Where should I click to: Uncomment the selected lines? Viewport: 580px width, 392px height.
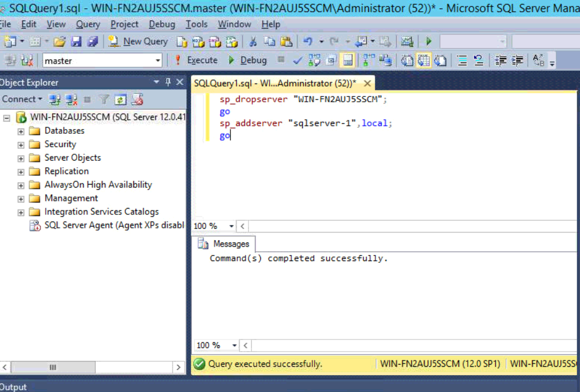pos(478,60)
